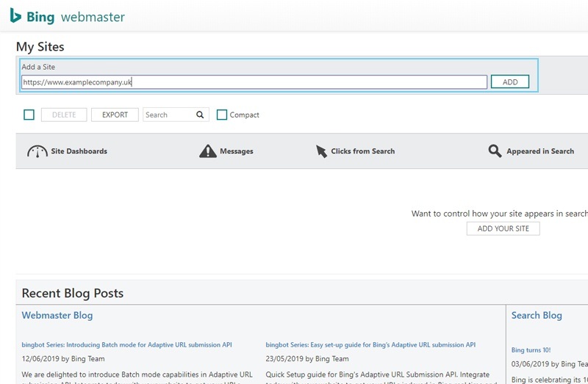
Task: Focus the Add a Site URL field
Action: pyautogui.click(x=254, y=82)
